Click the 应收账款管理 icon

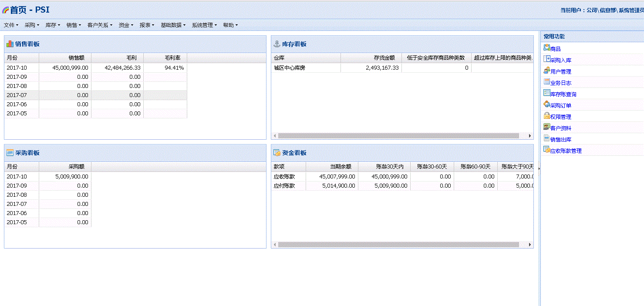point(547,149)
